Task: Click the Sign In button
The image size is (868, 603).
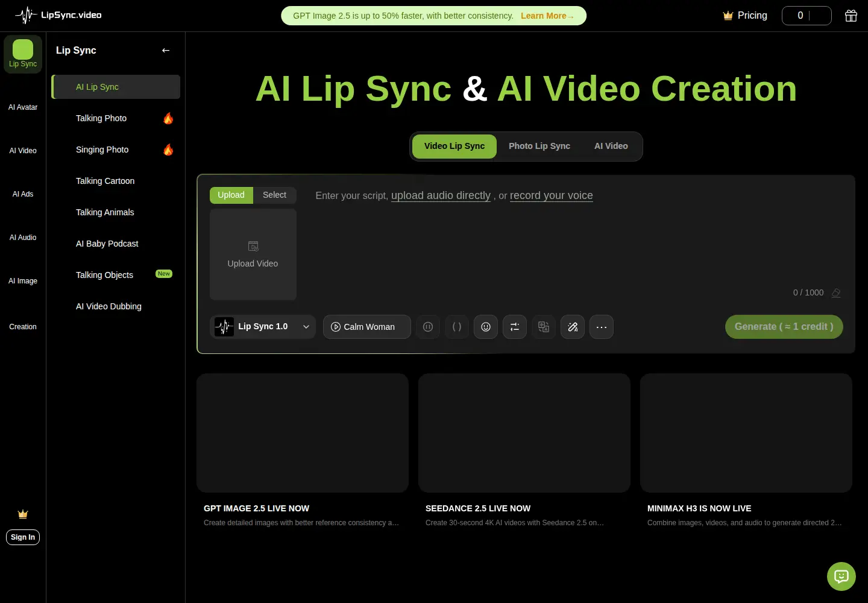Action: (x=23, y=537)
